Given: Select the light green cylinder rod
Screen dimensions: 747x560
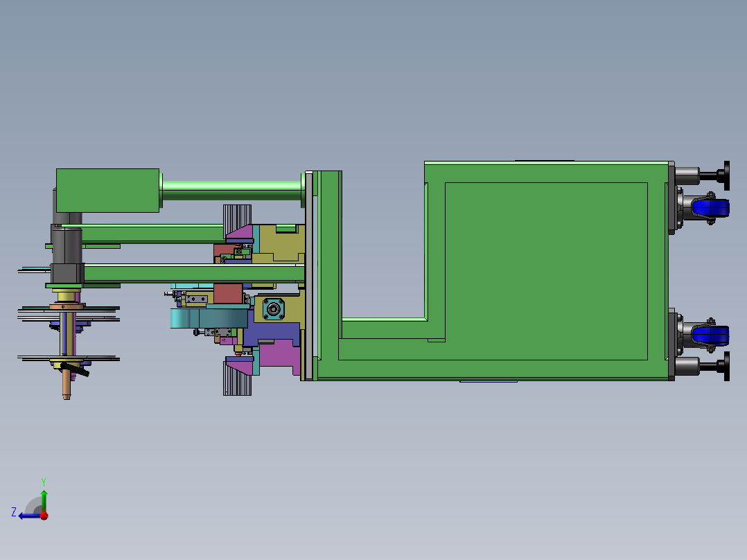Looking at the screenshot, I should click(231, 190).
